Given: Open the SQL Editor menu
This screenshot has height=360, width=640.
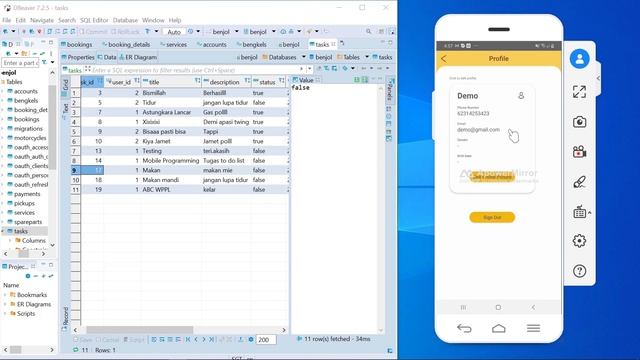Looking at the screenshot, I should pos(94,20).
